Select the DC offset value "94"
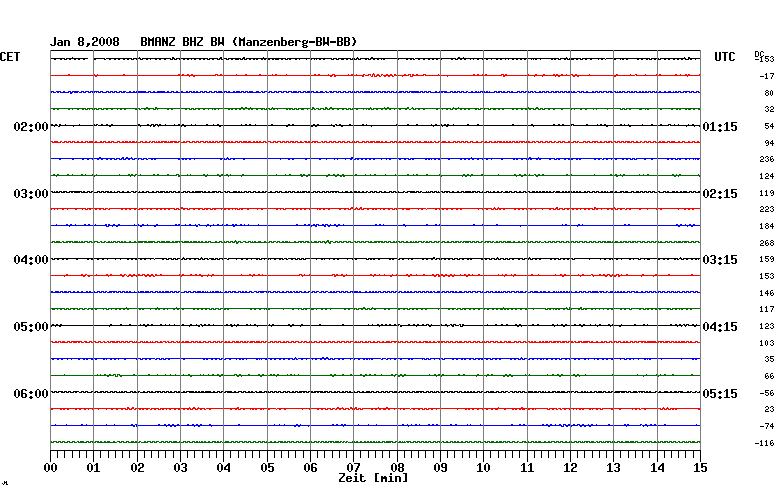The image size is (780, 494). [x=769, y=143]
